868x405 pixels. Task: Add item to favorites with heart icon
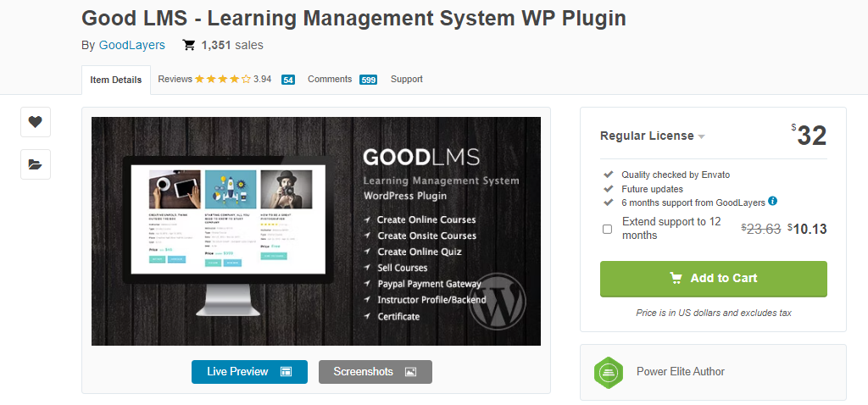point(36,122)
